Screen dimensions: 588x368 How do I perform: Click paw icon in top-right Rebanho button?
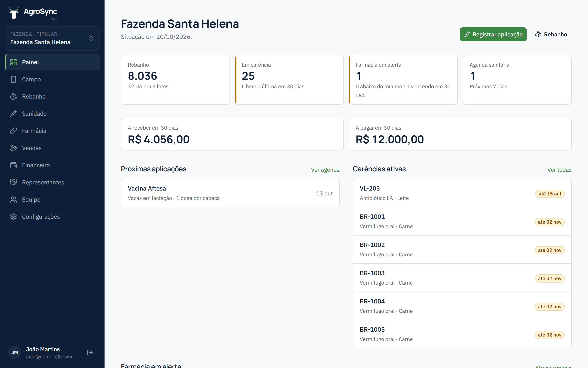click(538, 34)
